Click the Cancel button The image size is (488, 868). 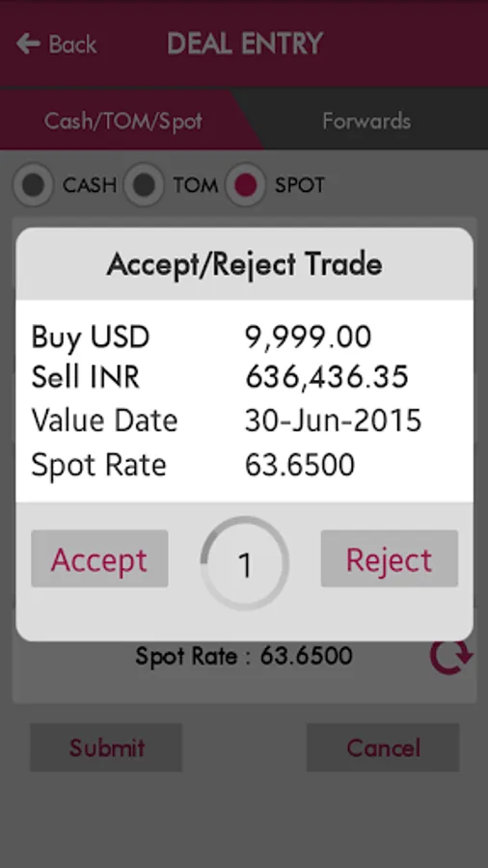point(383,747)
